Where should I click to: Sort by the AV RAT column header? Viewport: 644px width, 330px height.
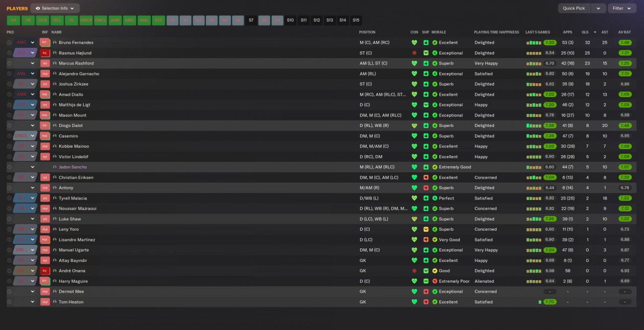coord(624,32)
